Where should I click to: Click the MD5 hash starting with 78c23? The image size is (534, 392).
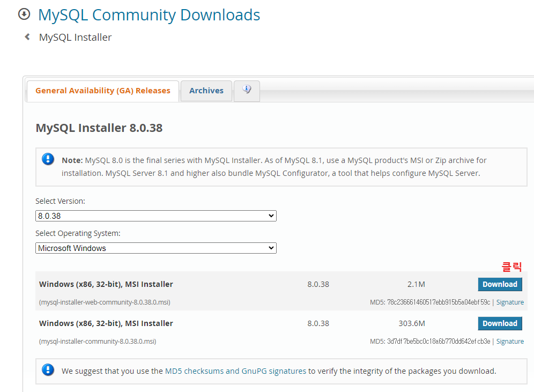[x=439, y=302]
